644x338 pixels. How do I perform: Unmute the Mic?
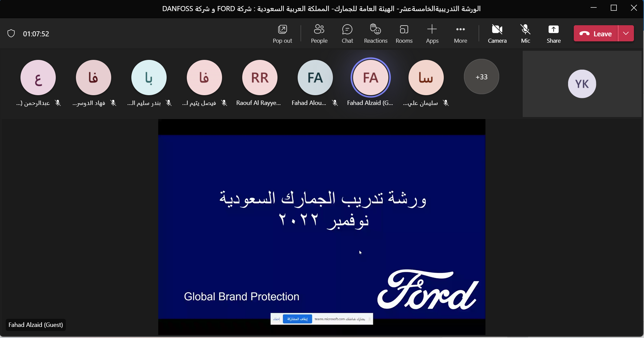click(x=525, y=34)
